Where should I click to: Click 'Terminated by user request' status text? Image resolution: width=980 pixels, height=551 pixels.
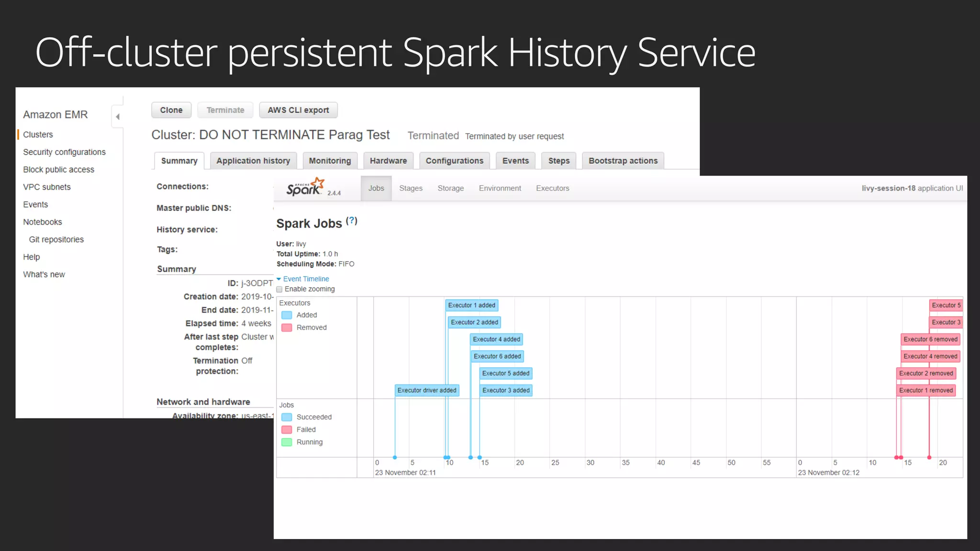tap(514, 136)
